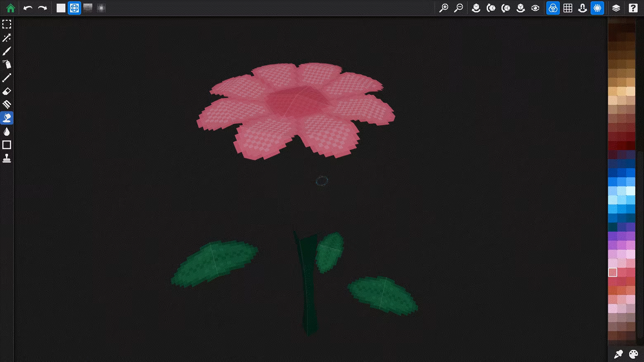Screen dimensions: 644x362
Task: Open the layers panel
Action: coord(616,8)
